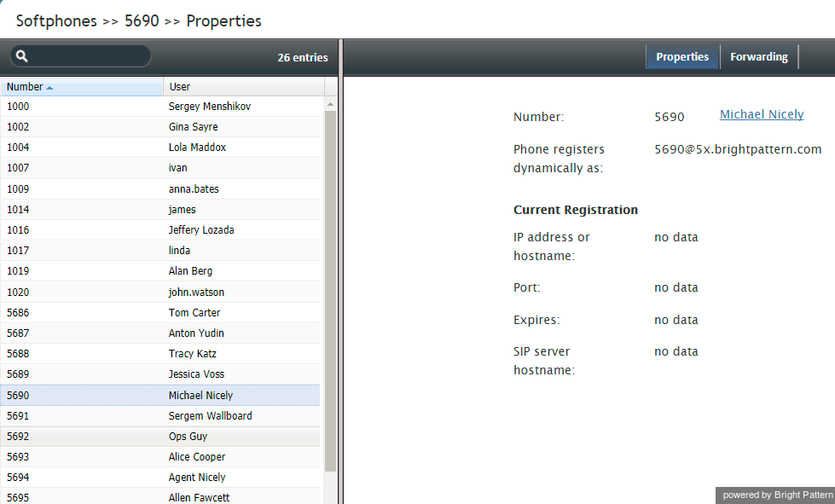The height and width of the screenshot is (504, 835).
Task: Click the powered by Bright Pattern badge
Action: [775, 495]
